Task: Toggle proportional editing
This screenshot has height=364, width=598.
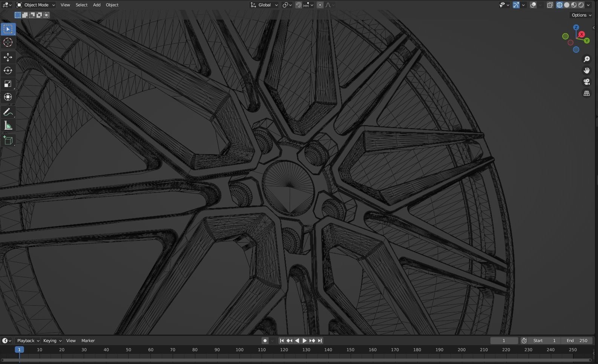Action: point(320,5)
